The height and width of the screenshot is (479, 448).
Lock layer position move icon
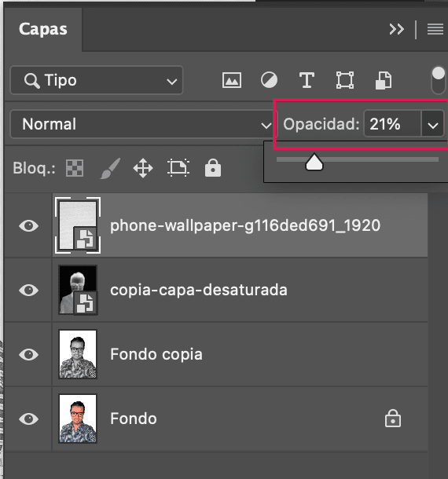(143, 168)
